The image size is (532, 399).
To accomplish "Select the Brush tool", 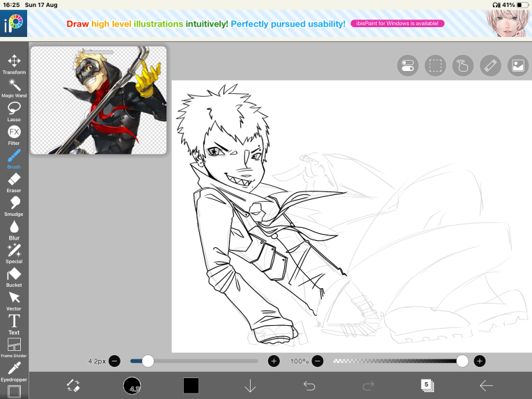I will tap(14, 159).
